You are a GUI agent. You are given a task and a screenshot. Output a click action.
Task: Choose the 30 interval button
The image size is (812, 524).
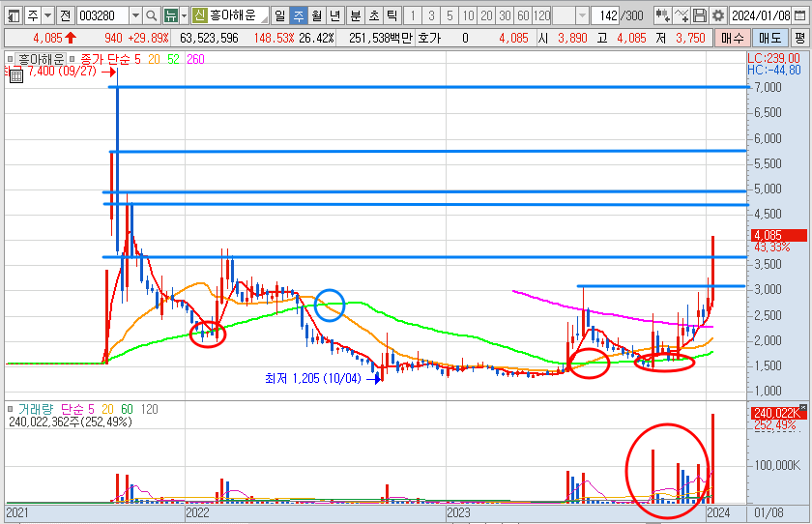point(505,16)
